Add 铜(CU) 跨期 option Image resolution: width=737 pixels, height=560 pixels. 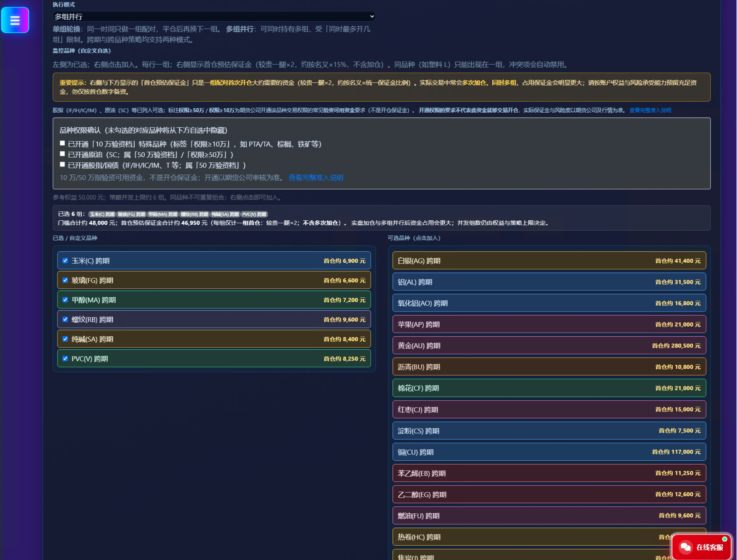[549, 452]
